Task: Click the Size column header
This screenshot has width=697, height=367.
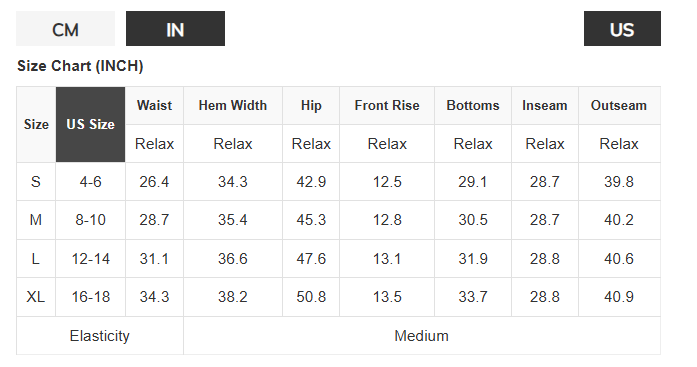Action: (x=36, y=124)
